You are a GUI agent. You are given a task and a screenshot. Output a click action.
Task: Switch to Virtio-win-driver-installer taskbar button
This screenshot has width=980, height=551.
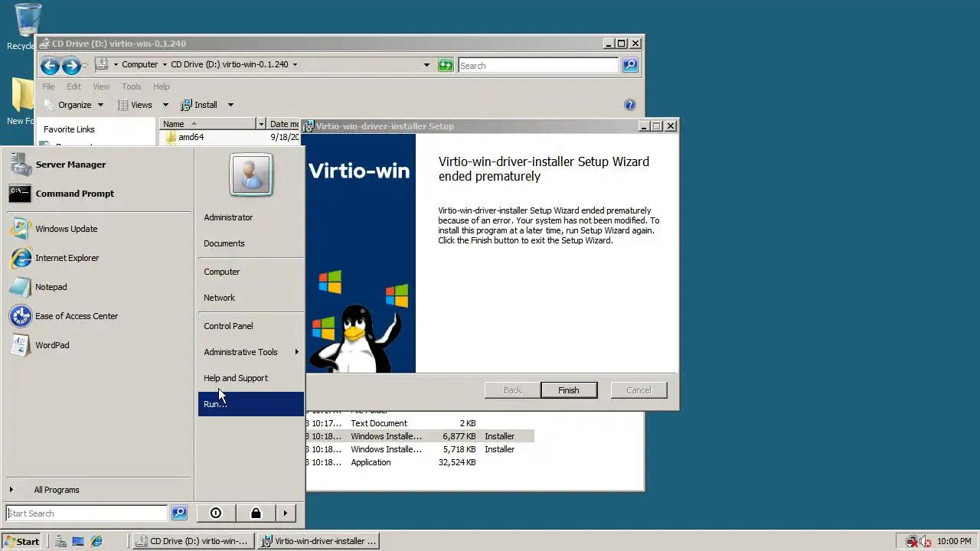(x=318, y=541)
